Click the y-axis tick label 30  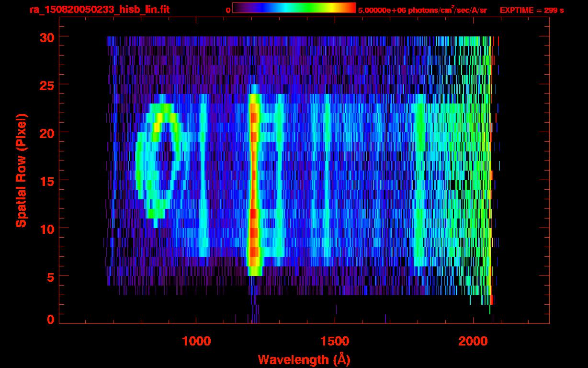point(47,37)
